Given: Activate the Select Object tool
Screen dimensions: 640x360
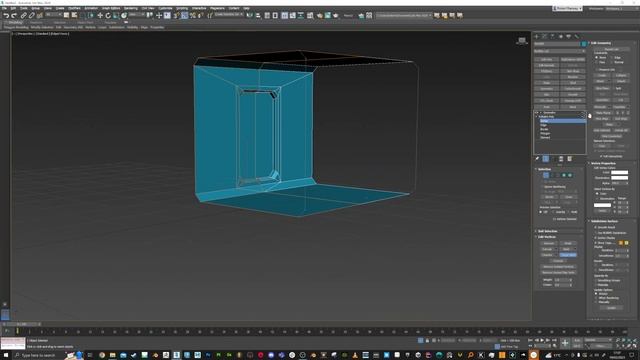Looking at the screenshot, I should pyautogui.click(x=66, y=15).
